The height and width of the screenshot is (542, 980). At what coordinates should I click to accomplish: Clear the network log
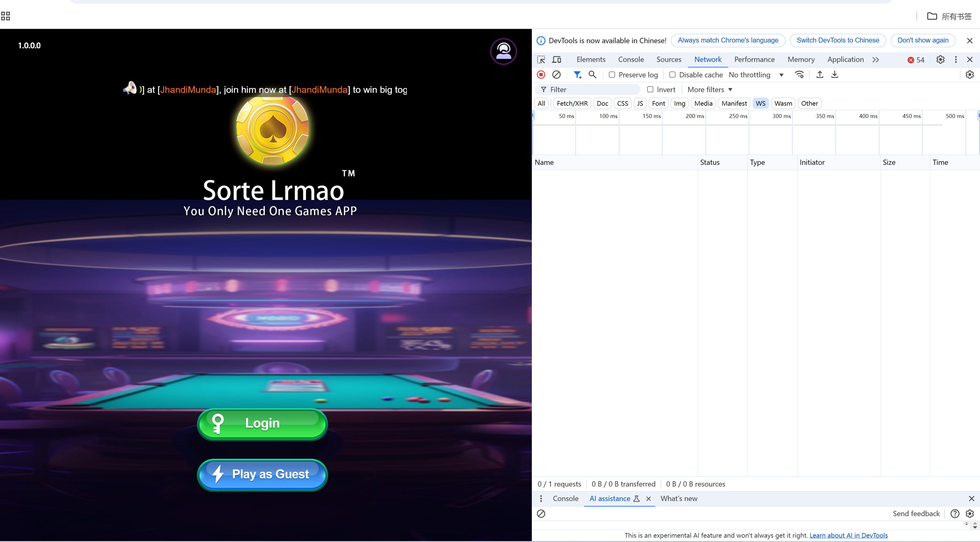556,75
